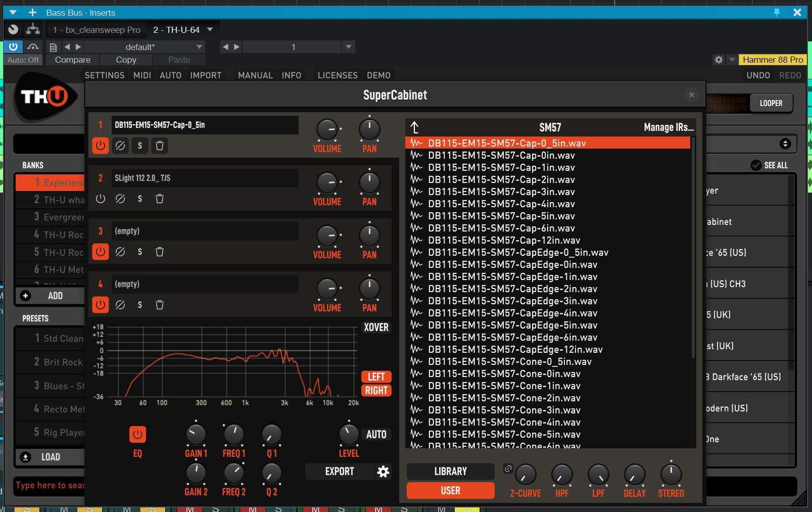This screenshot has height=512, width=812.
Task: Click the phase icon on slot 3
Action: point(120,252)
